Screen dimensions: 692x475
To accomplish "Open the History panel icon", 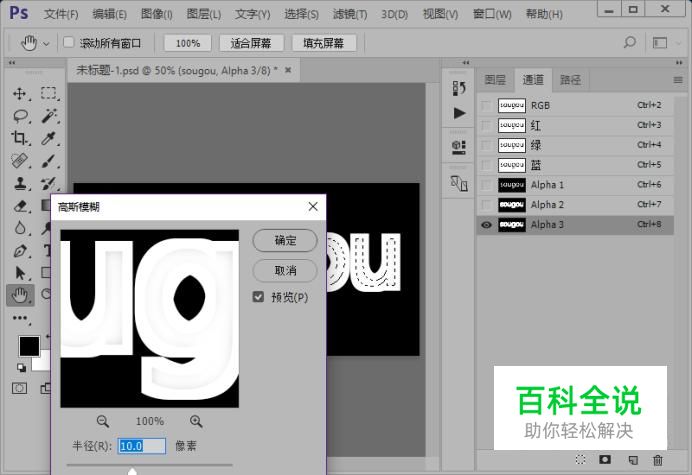I will click(459, 88).
